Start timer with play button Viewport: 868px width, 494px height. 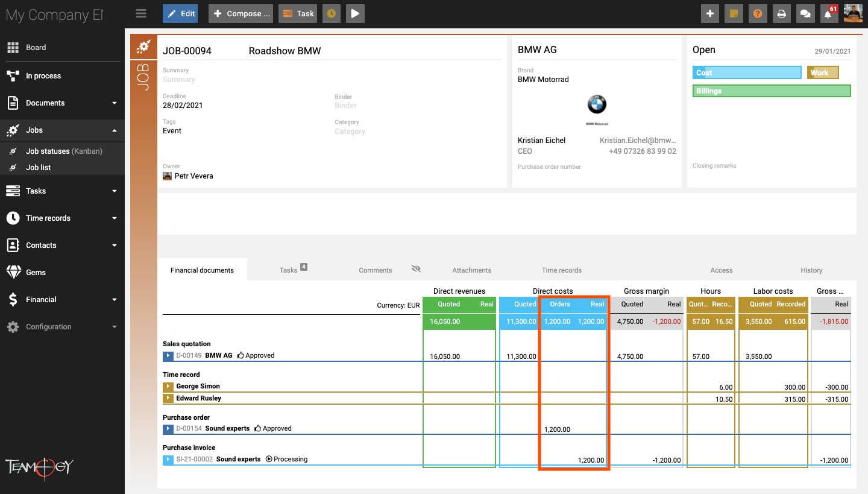click(x=355, y=13)
